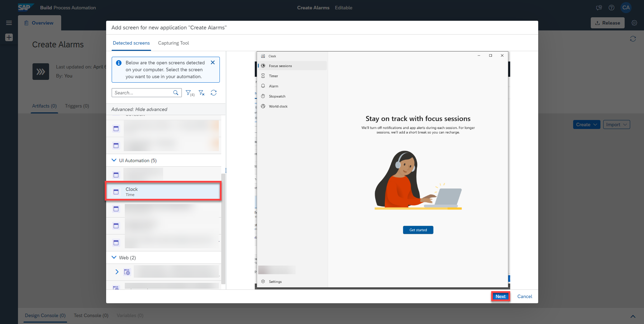Click the Variables (0) tab
This screenshot has height=324, width=644.
(x=130, y=315)
